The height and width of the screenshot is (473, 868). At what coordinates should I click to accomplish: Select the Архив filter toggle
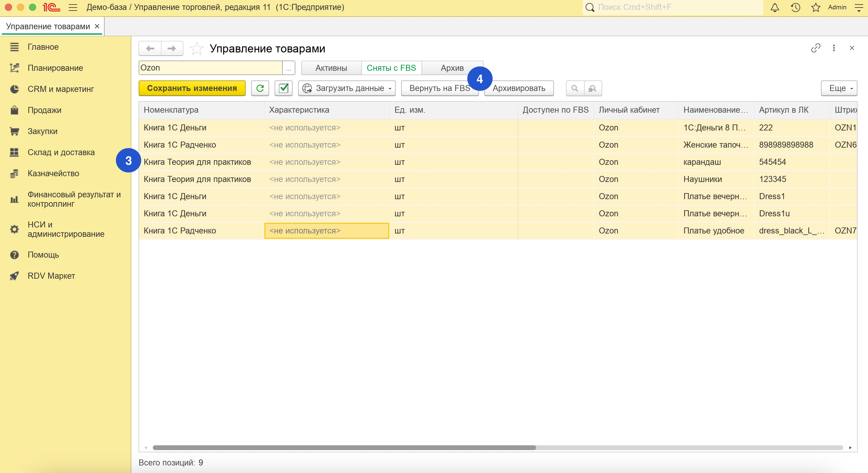tap(452, 68)
